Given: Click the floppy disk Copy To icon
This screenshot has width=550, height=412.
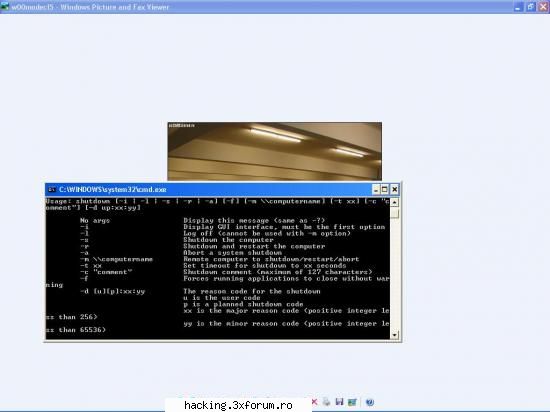Looking at the screenshot, I should (x=339, y=402).
